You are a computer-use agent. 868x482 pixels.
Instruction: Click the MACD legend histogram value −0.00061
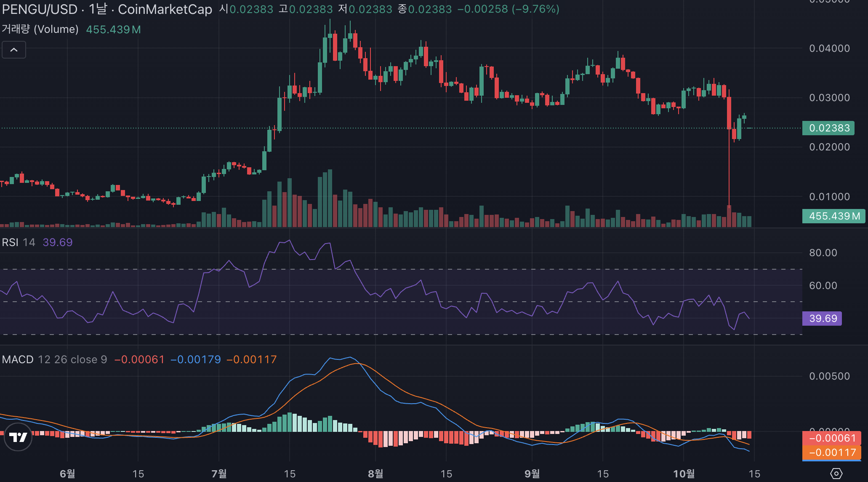[x=139, y=359]
